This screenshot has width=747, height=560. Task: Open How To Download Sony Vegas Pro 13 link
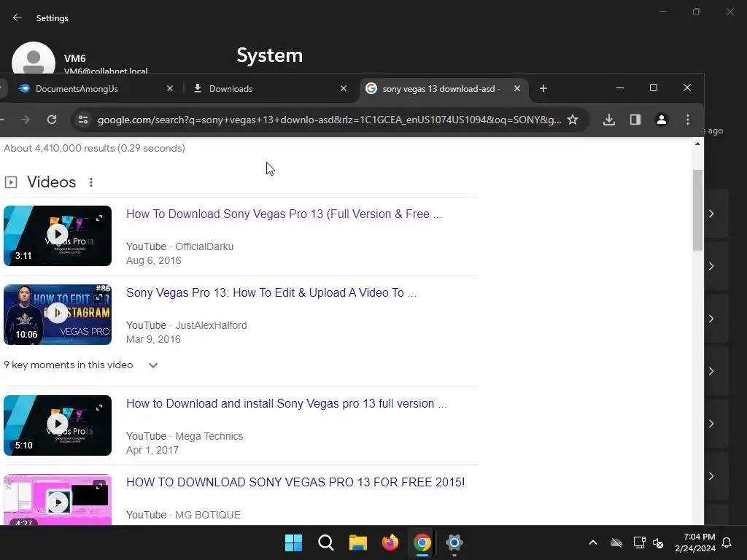[284, 214]
